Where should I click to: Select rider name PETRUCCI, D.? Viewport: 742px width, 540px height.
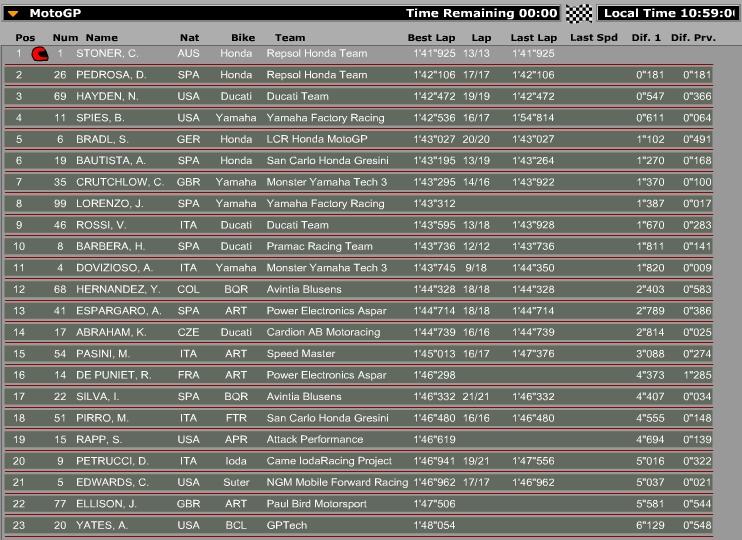113,461
